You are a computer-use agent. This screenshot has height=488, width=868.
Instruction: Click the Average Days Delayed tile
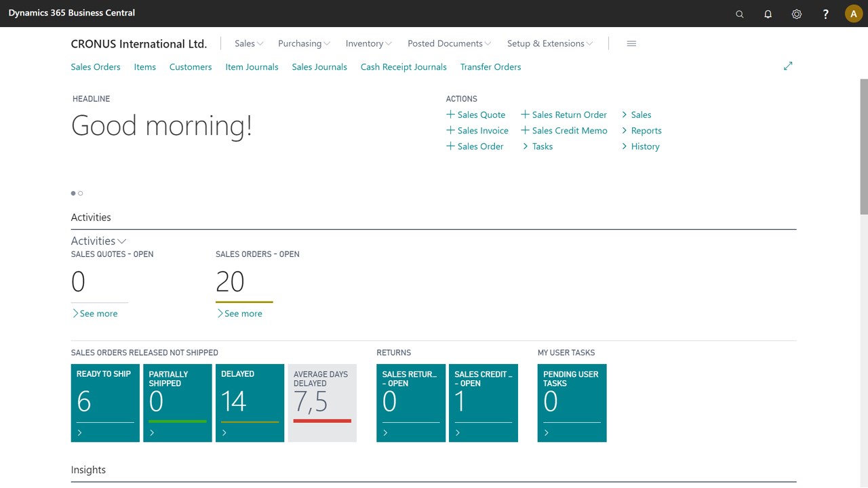pyautogui.click(x=322, y=403)
